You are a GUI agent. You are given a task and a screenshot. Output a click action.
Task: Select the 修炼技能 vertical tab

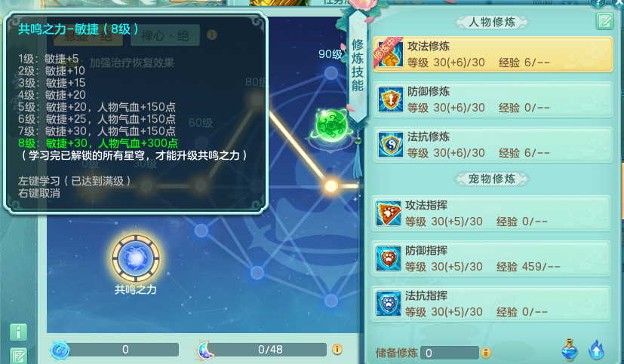[x=358, y=66]
